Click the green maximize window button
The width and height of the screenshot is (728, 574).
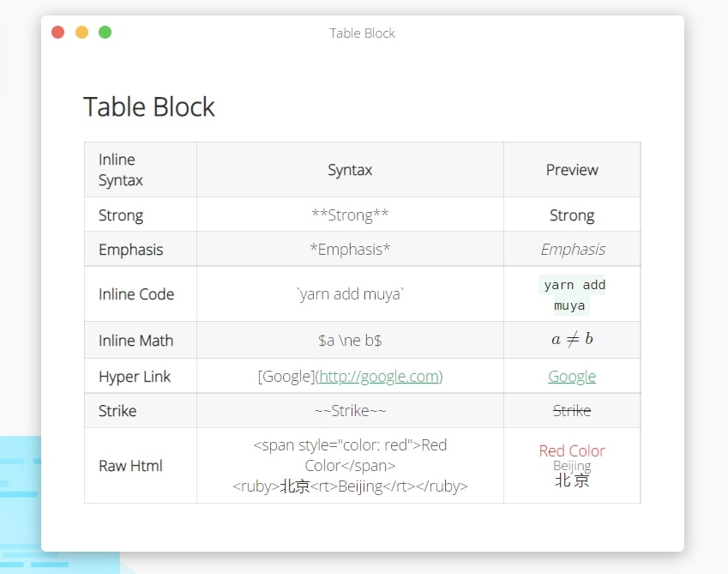(x=105, y=33)
